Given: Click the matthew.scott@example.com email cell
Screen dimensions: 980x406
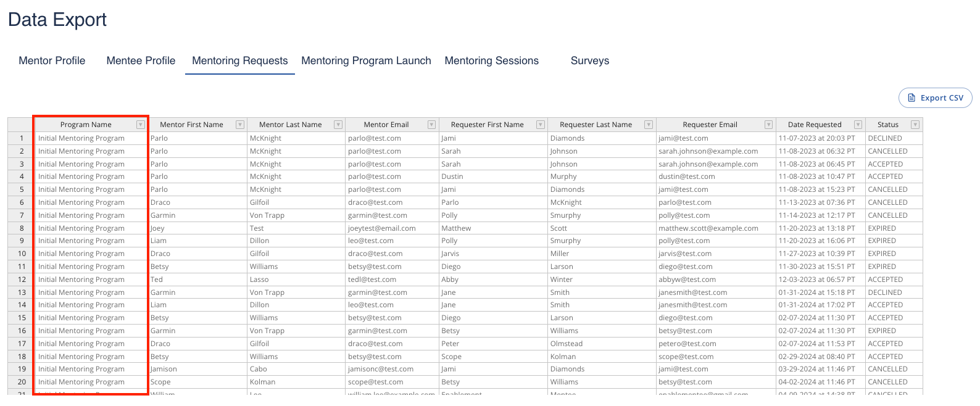Looking at the screenshot, I should (x=708, y=228).
